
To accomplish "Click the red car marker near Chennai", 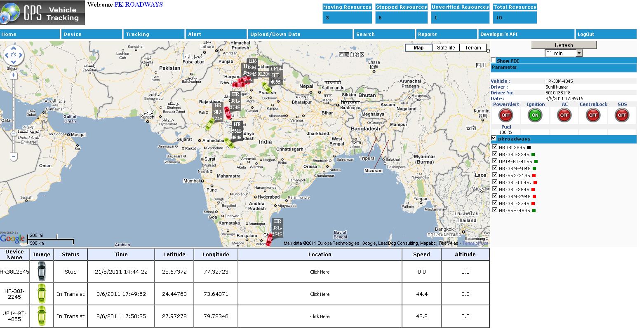I will [269, 240].
